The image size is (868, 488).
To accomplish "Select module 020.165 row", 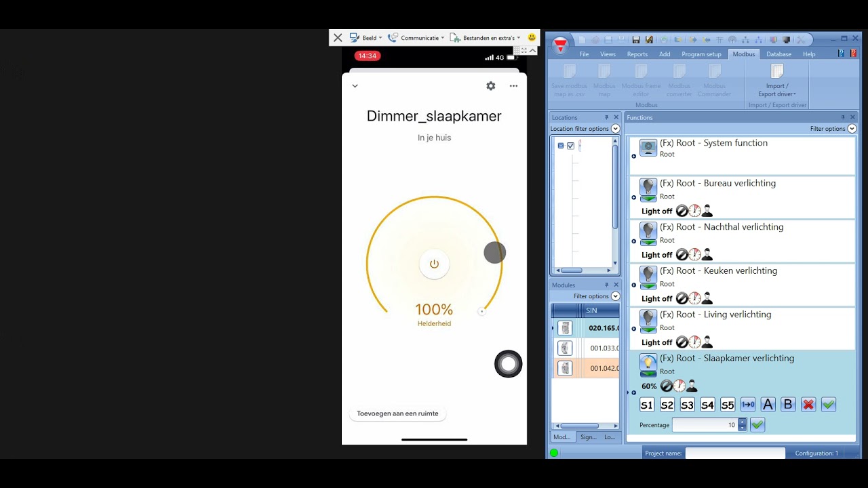I will click(x=586, y=328).
